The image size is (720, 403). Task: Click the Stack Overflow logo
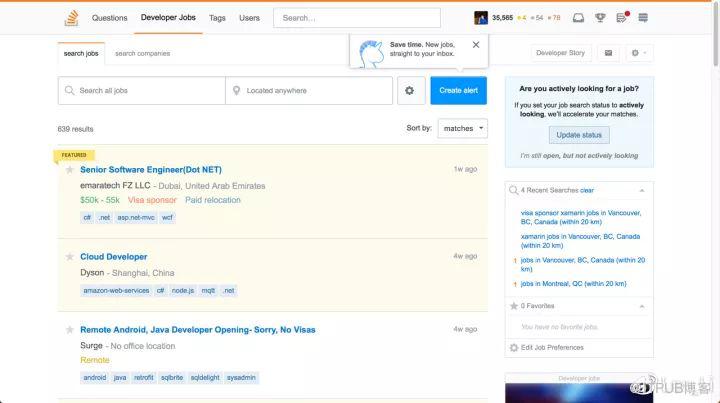pyautogui.click(x=71, y=18)
